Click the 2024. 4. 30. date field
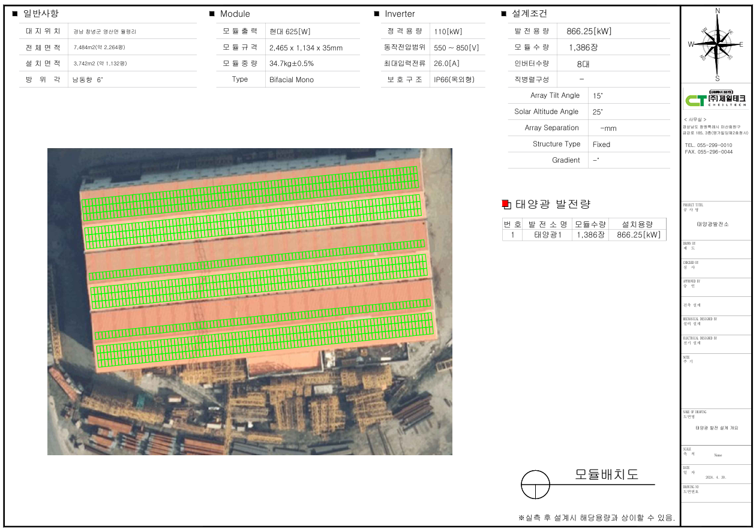The height and width of the screenshot is (532, 756). (716, 477)
